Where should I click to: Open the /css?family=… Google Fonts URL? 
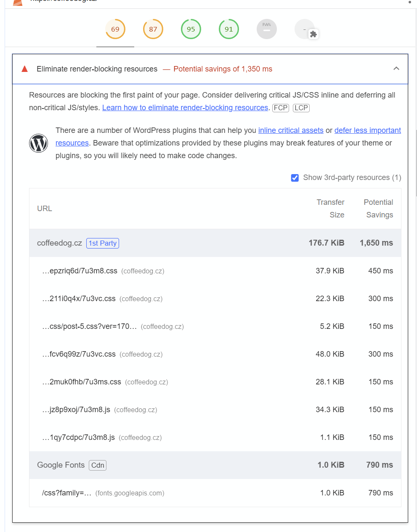point(66,493)
